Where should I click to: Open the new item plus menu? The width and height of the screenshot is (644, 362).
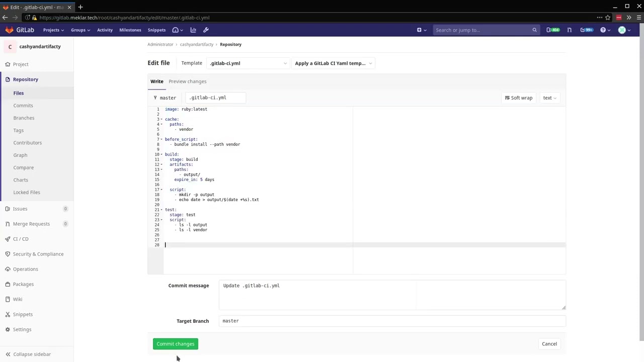coord(421,30)
